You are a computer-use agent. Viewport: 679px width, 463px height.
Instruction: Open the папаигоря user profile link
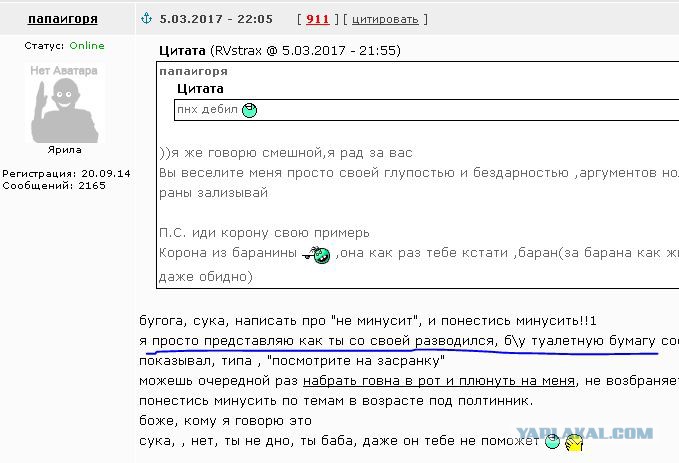coord(63,19)
